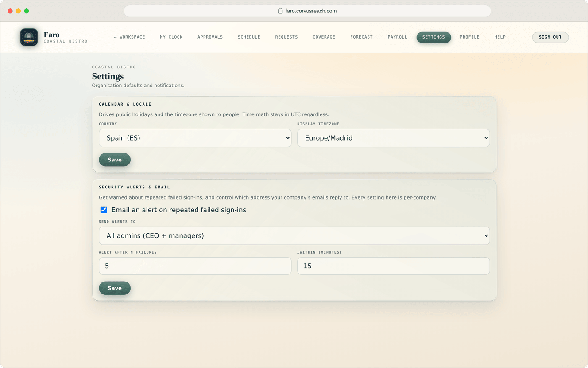Viewport: 588px width, 368px height.
Task: Save the Calendar & Locale settings
Action: tap(115, 160)
